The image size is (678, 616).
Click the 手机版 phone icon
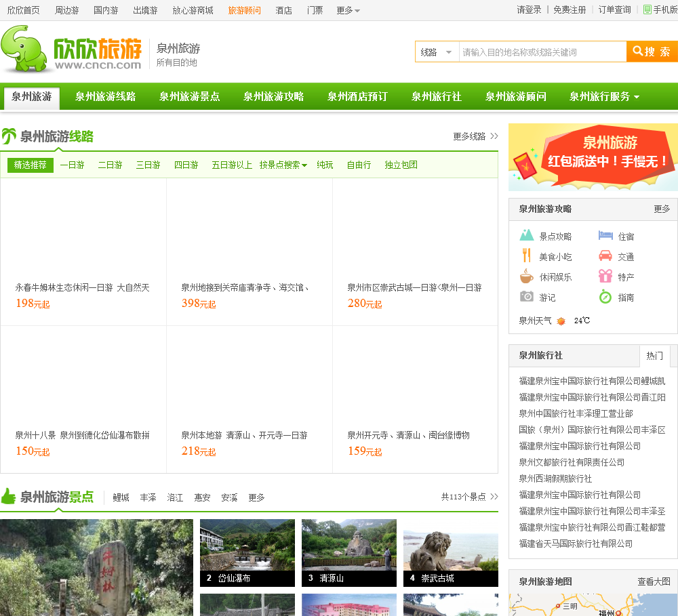pyautogui.click(x=647, y=9)
